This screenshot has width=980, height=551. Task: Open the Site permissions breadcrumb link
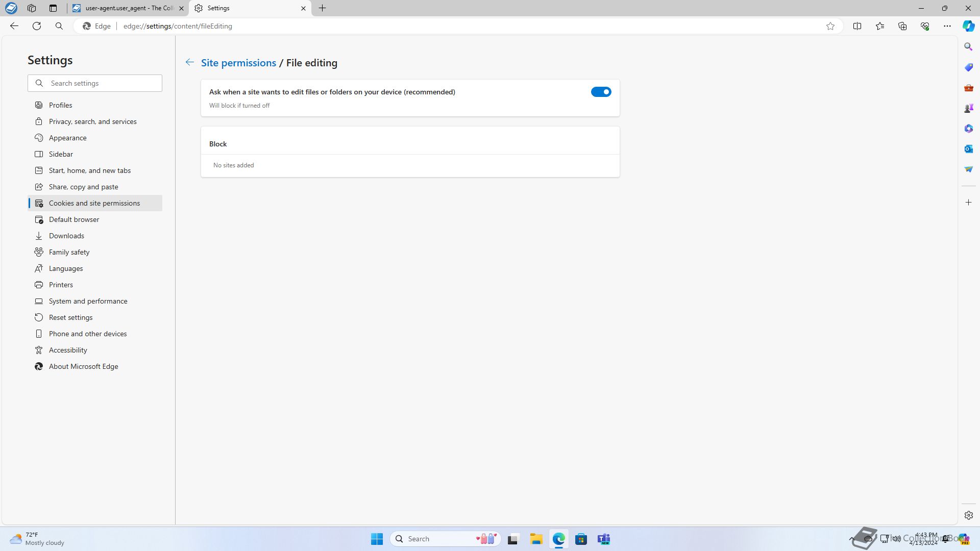click(x=238, y=63)
